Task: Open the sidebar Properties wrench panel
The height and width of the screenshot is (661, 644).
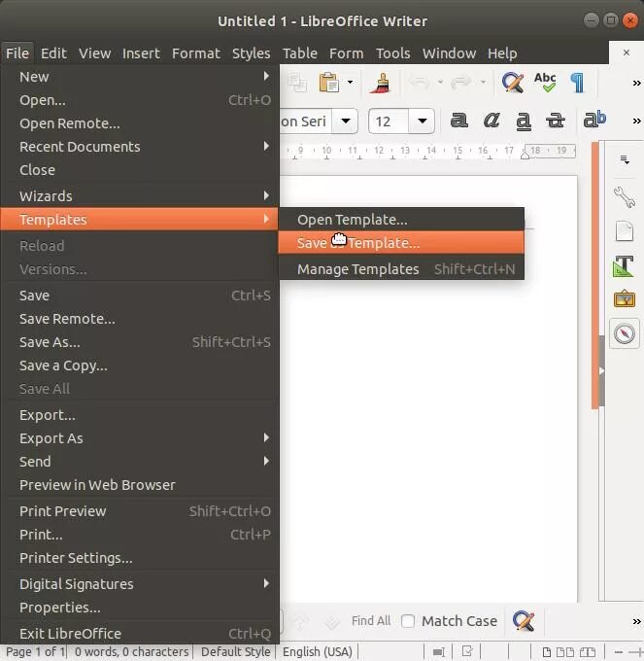Action: [x=625, y=197]
